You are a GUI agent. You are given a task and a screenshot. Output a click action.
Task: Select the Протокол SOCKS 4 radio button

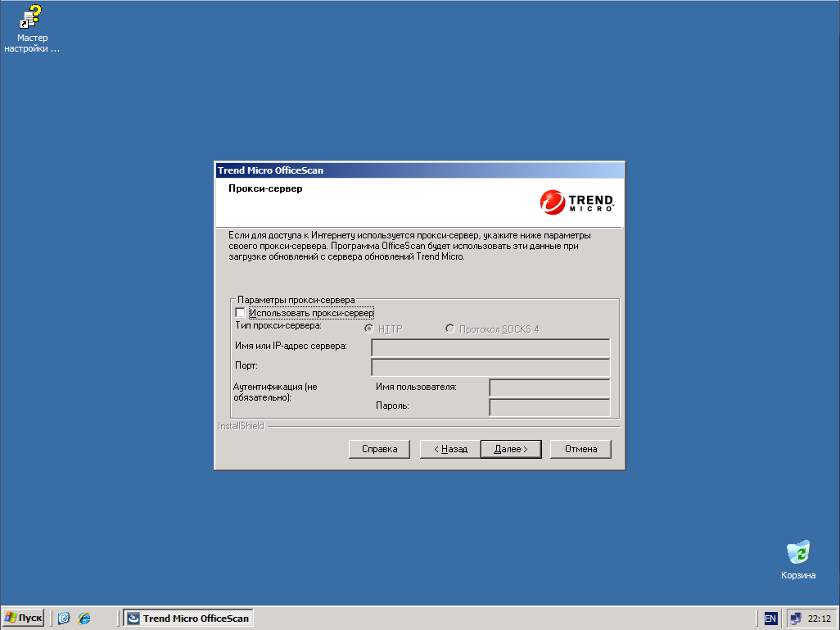pos(450,329)
